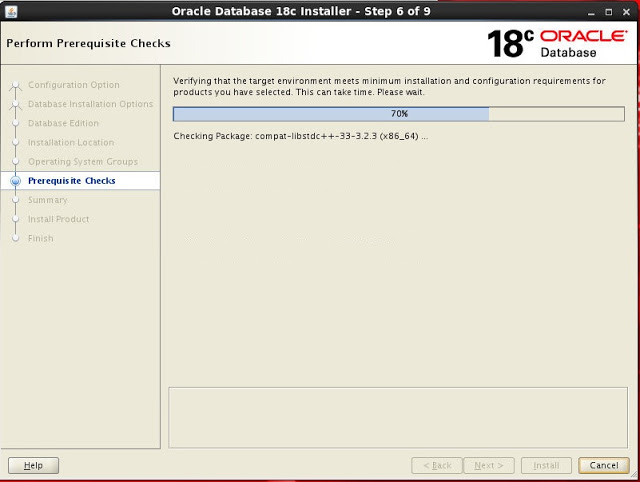Select the Database Installation Options step
640x482 pixels.
[90, 104]
